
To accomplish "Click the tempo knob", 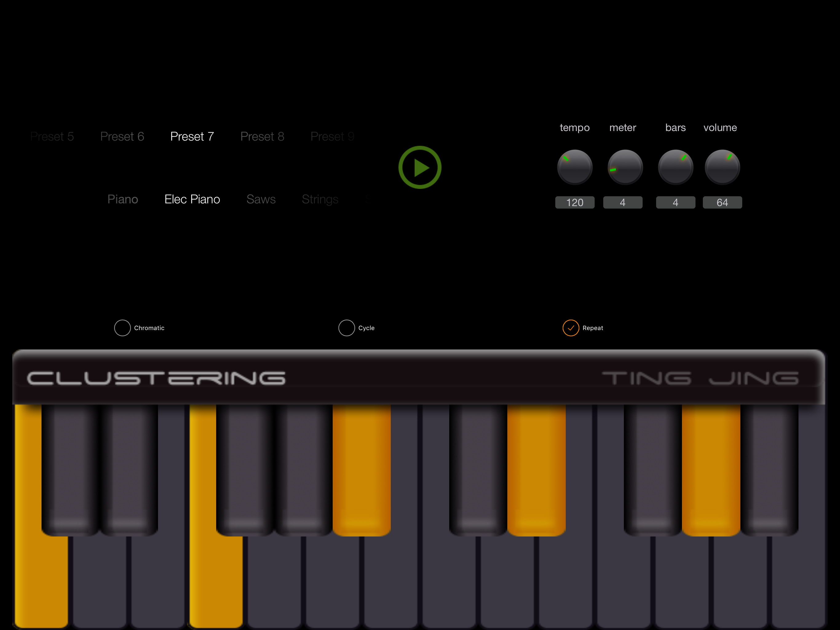I will pos(575,167).
